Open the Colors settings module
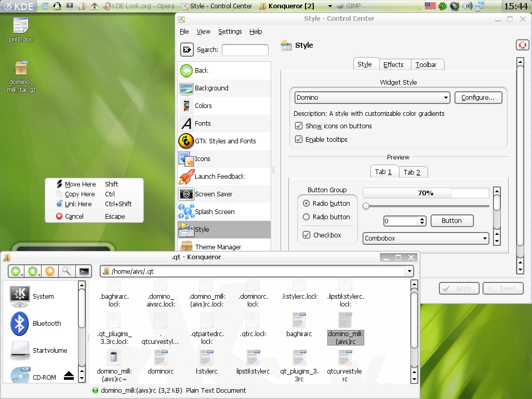Viewport: 532px width, 399px height. click(224, 106)
